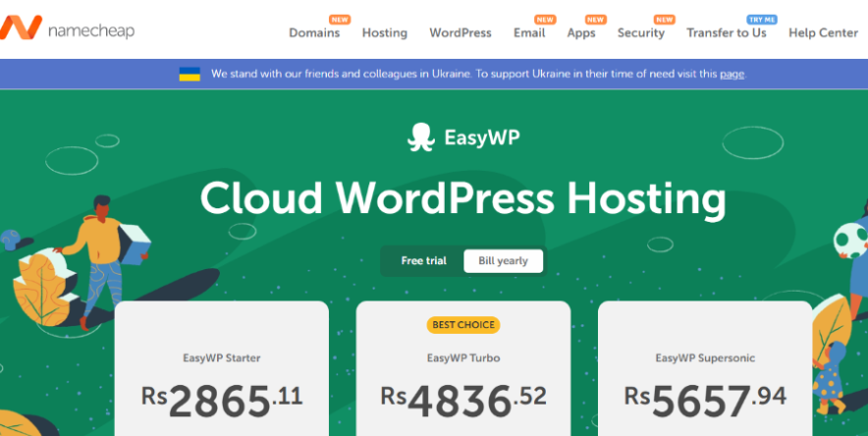The width and height of the screenshot is (868, 436).
Task: Open the WordPress menu
Action: [x=461, y=32]
